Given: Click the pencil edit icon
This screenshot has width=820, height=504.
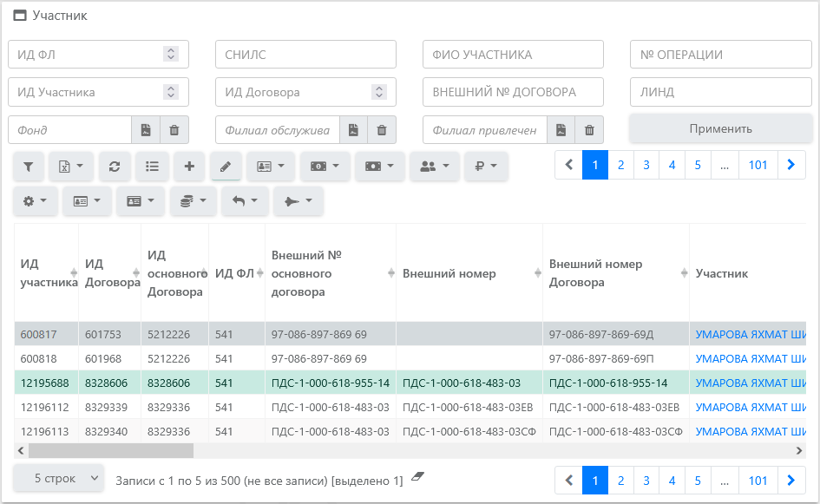Looking at the screenshot, I should (226, 166).
